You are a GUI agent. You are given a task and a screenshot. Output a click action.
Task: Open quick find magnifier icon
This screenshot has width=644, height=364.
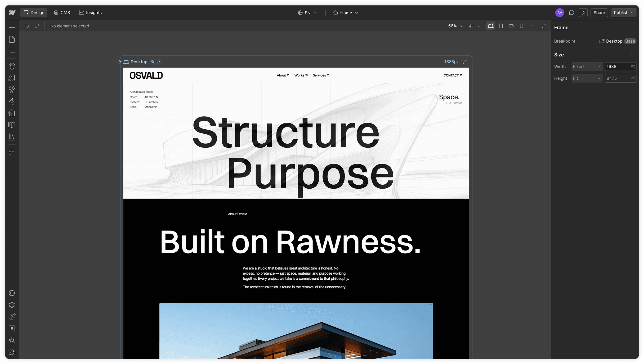pos(12,340)
